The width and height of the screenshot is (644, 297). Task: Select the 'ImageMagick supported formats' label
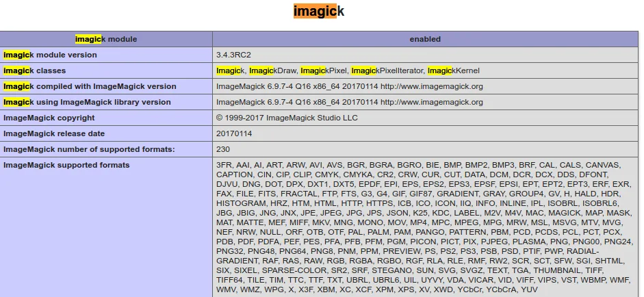tap(66, 165)
